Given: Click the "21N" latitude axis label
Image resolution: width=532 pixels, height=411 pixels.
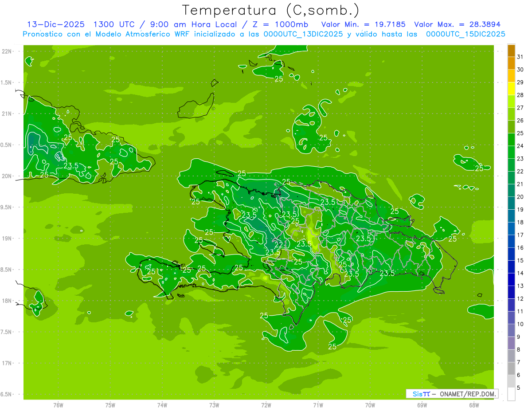Looking at the screenshot, I should tap(7, 114).
